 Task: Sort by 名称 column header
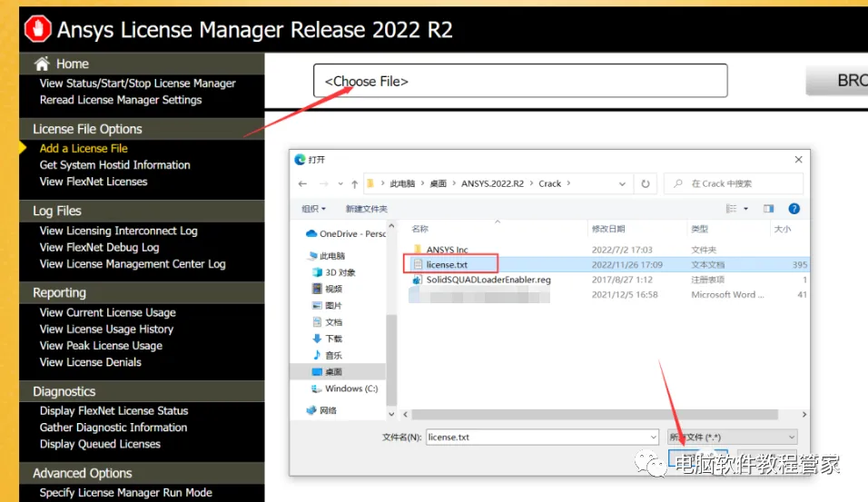coord(420,229)
